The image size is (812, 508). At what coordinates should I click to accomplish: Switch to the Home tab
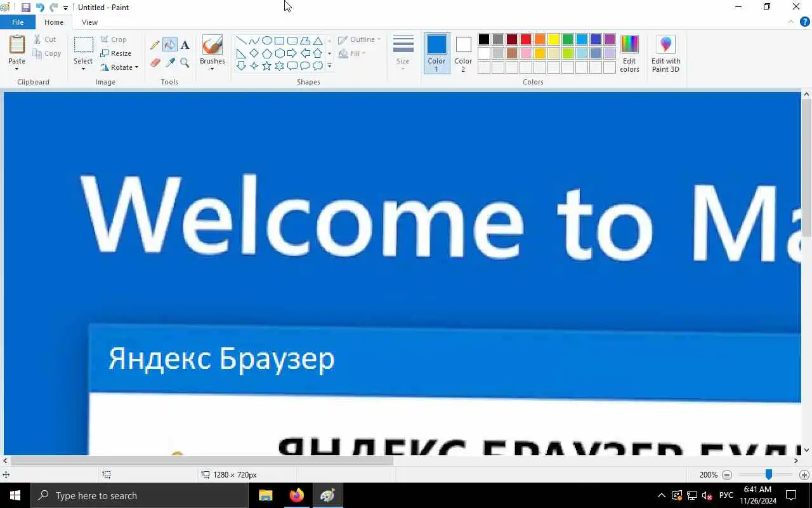(x=54, y=22)
